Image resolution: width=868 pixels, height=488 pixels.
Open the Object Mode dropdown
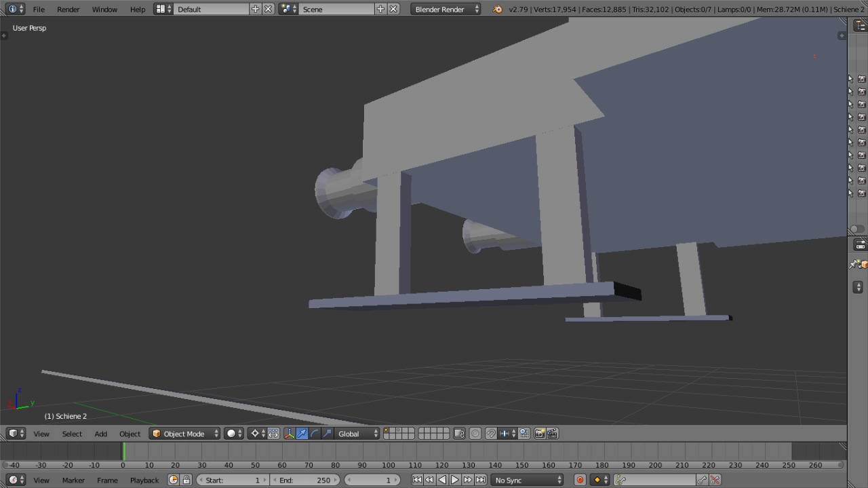185,434
